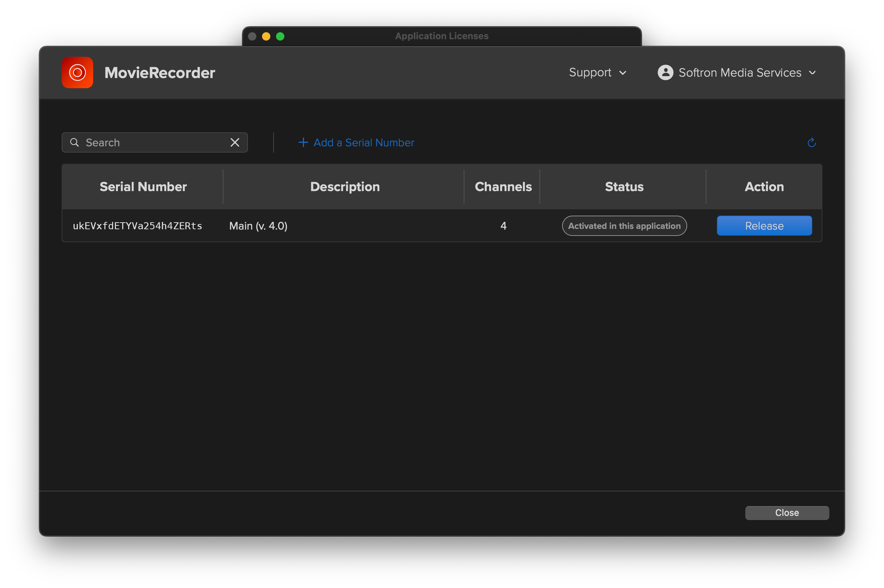This screenshot has height=588, width=884.
Task: Click the refresh licenses icon
Action: tap(811, 142)
